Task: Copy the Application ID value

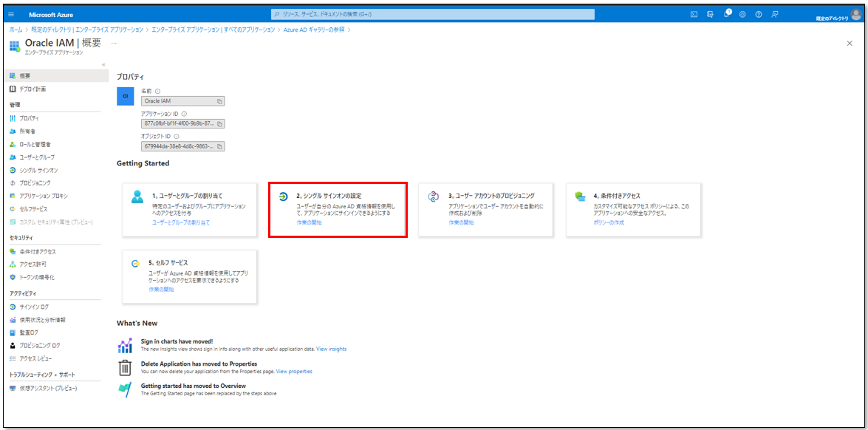Action: tap(219, 123)
